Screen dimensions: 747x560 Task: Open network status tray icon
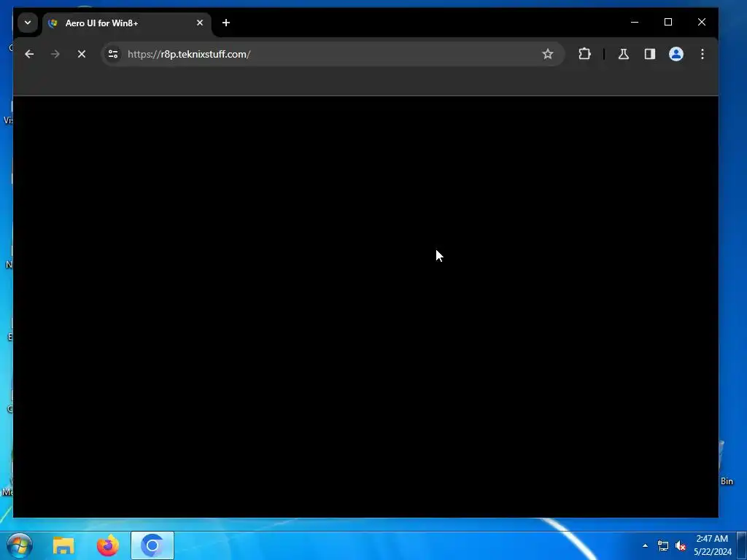coord(662,545)
